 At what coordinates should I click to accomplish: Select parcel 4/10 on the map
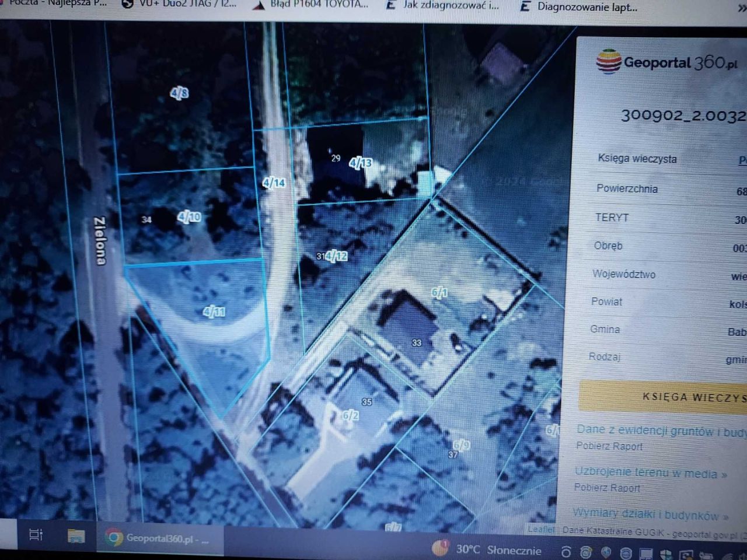click(x=189, y=217)
